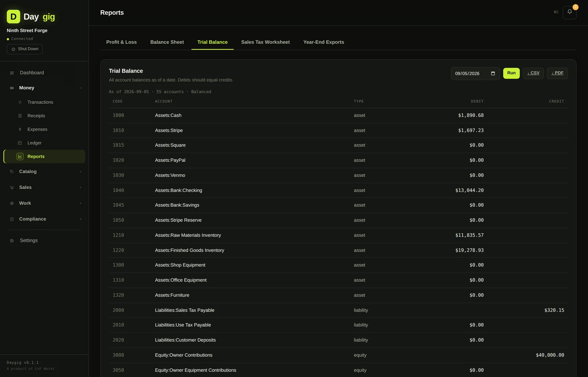588x377 pixels.
Task: Open Transactions in the sidebar
Action: pos(44,102)
